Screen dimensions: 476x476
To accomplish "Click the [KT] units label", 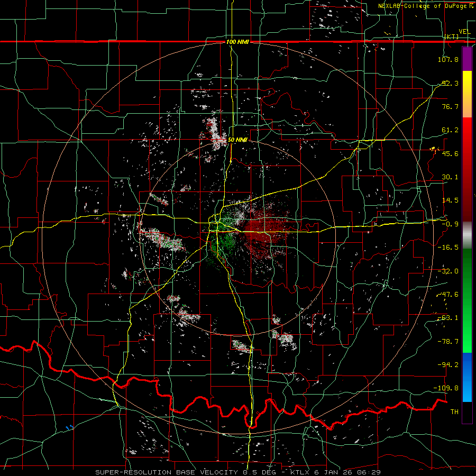I will click(x=452, y=36).
